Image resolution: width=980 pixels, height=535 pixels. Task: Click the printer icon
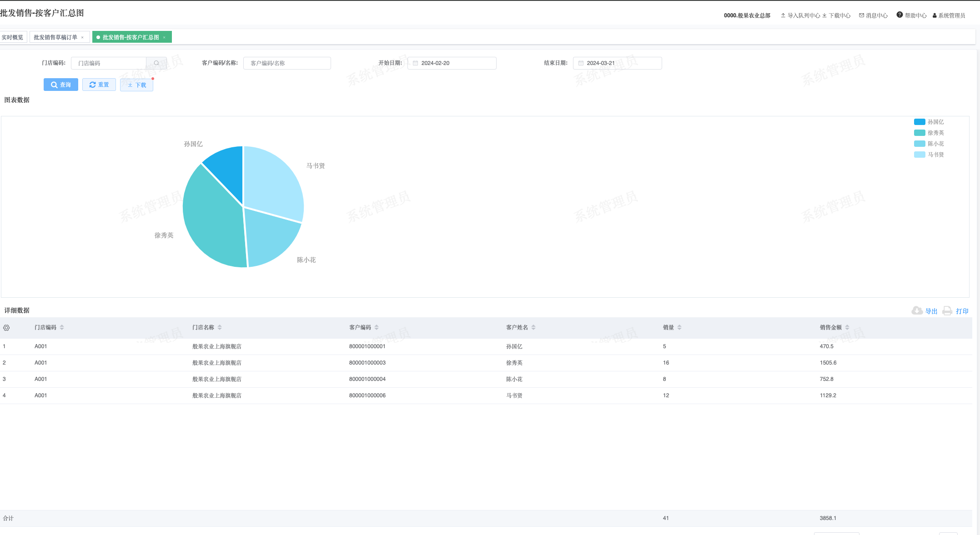947,311
